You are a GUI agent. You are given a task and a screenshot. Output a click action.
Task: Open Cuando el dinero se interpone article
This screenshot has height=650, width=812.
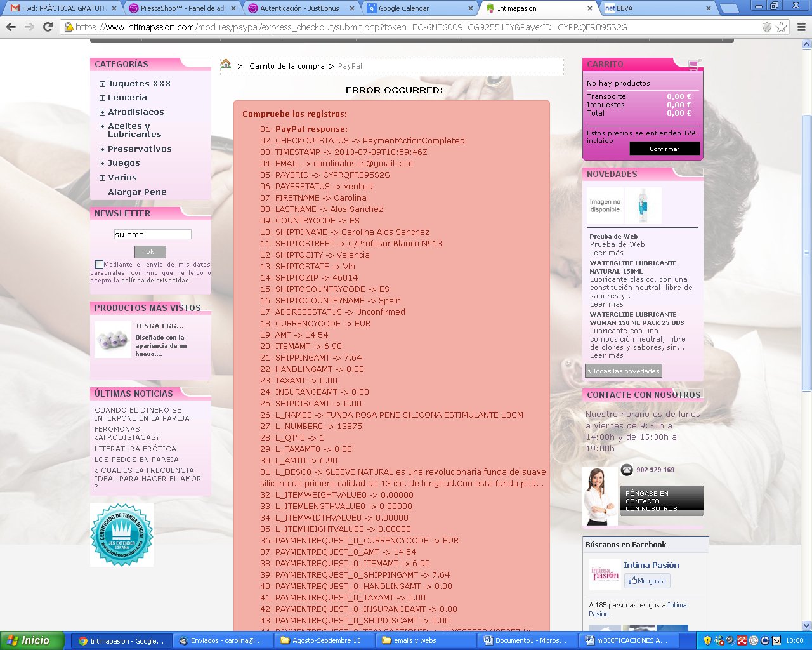[x=142, y=415]
